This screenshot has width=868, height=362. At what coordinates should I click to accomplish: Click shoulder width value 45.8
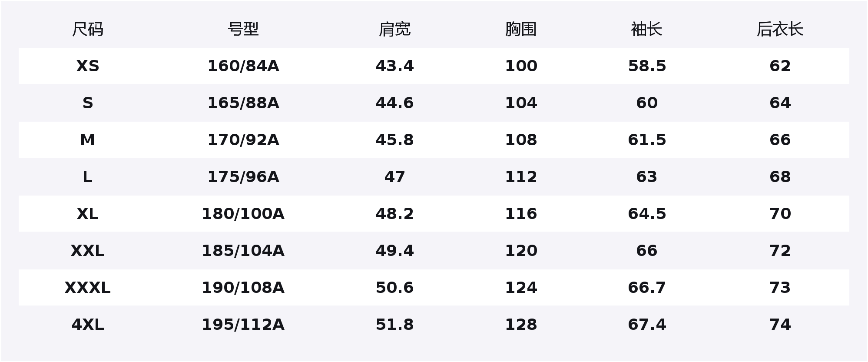pyautogui.click(x=394, y=140)
